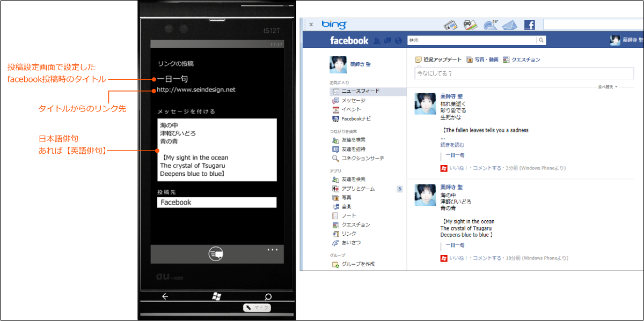Image resolution: width=644 pixels, height=321 pixels.
Task: Click グループを作成 in the sidebar
Action: pos(354,264)
